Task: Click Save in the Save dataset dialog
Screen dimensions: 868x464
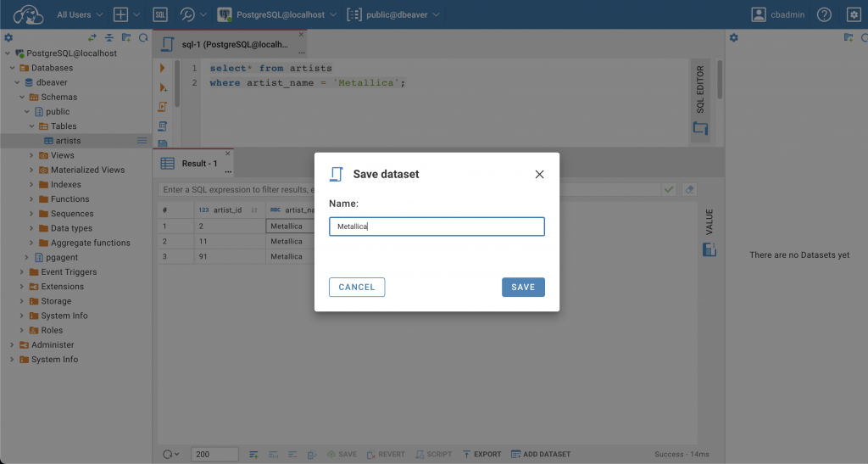Action: coord(523,287)
